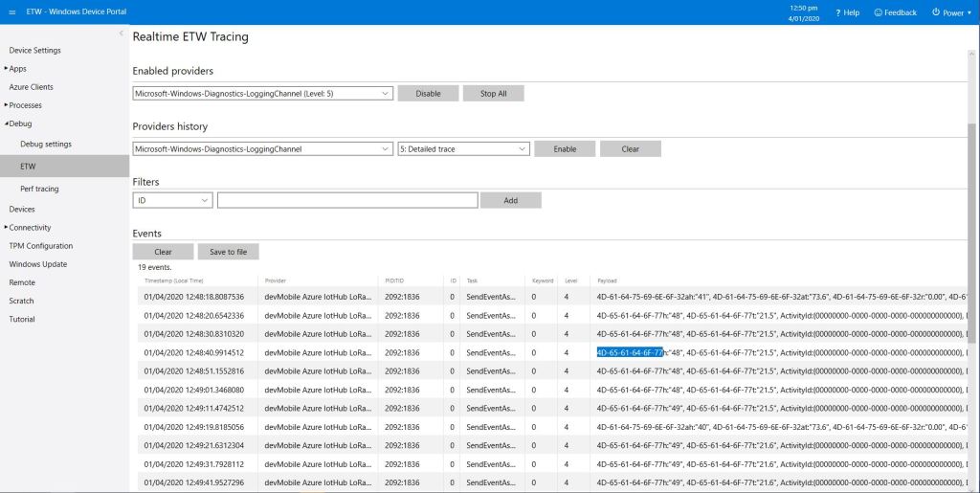Image resolution: width=980 pixels, height=493 pixels.
Task: Go to Windows Update page
Action: 38,264
